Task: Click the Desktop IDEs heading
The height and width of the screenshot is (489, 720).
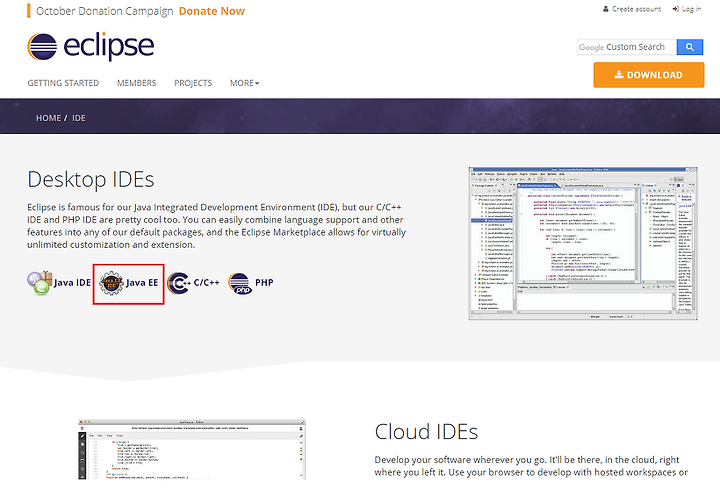Action: [91, 180]
